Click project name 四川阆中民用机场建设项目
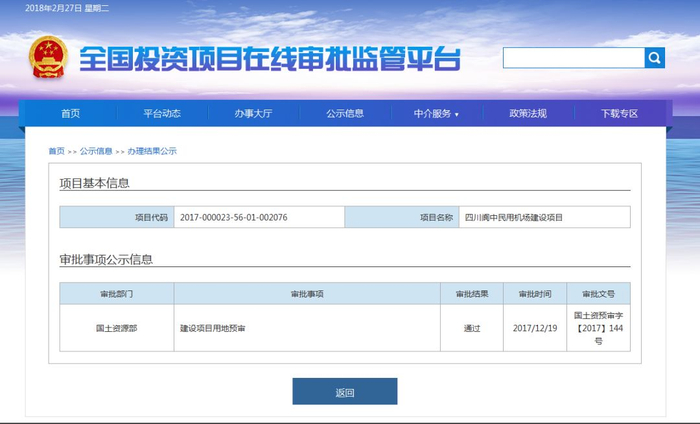700x424 pixels. click(514, 217)
